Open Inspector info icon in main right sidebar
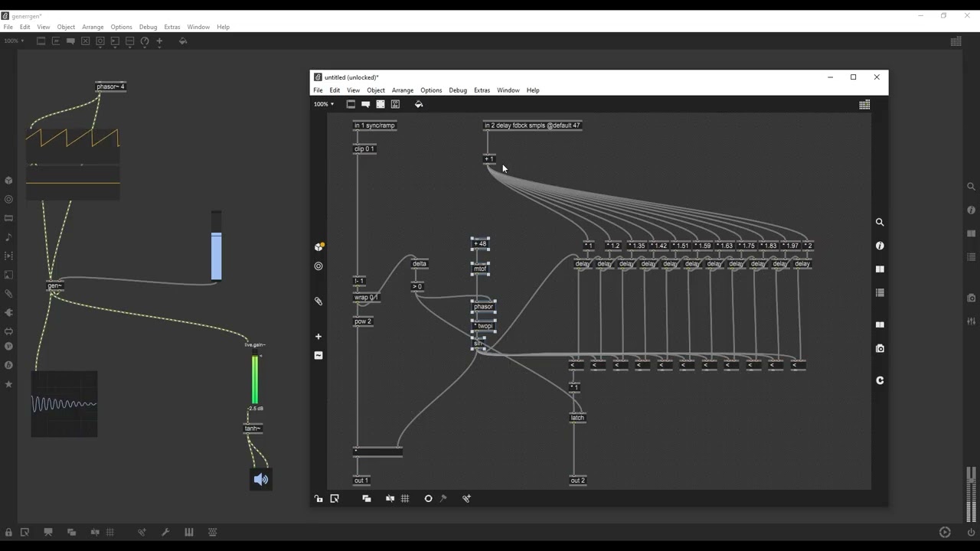 (x=971, y=210)
